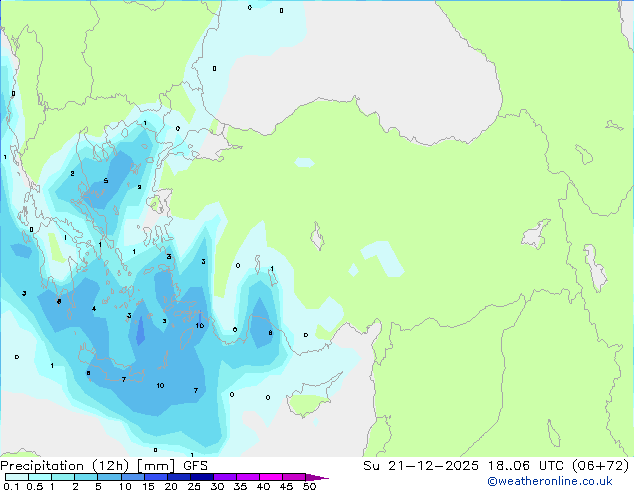The image size is (634, 490).
Task: Select the 30–35 mm purple legend swatch
Action: coord(225,477)
